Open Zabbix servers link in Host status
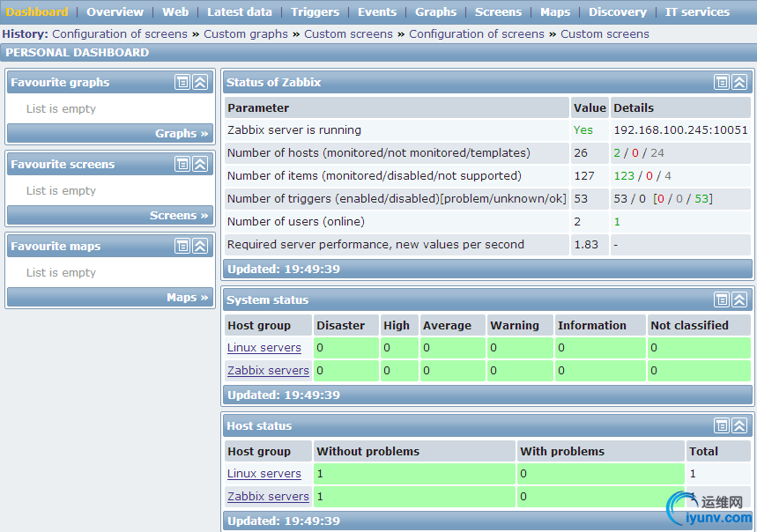Viewport: 757px width, 532px height. tap(268, 496)
